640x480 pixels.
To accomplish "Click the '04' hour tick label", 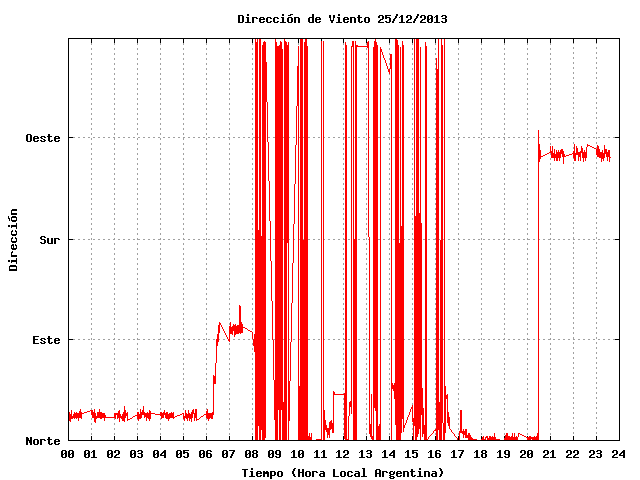I will pos(160,454).
